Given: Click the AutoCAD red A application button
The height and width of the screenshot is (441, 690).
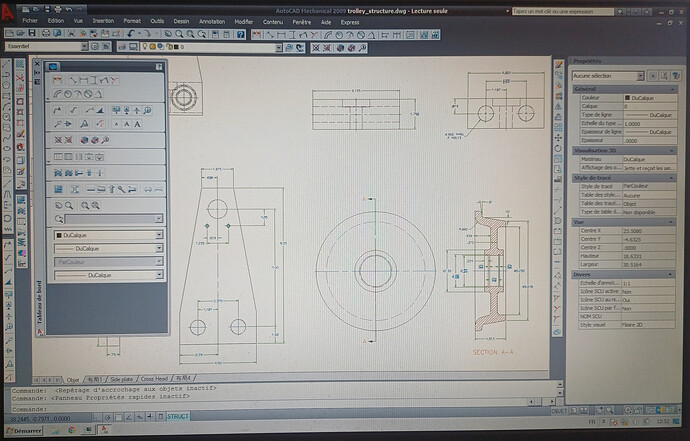Looking at the screenshot, I should 7,12.
